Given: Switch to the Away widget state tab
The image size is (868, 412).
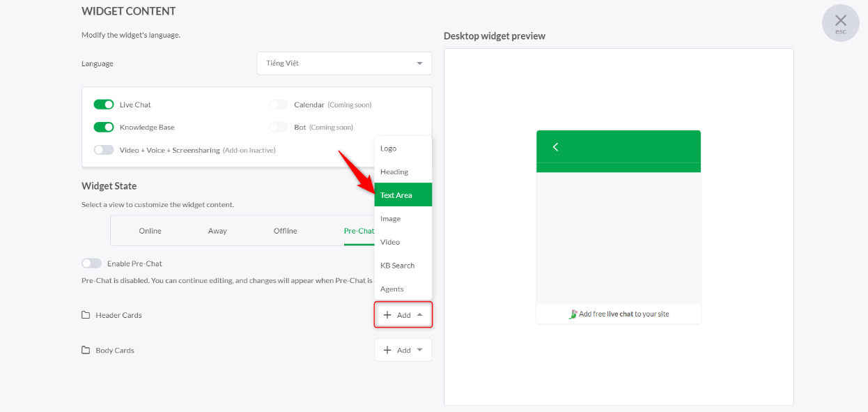Looking at the screenshot, I should point(217,231).
